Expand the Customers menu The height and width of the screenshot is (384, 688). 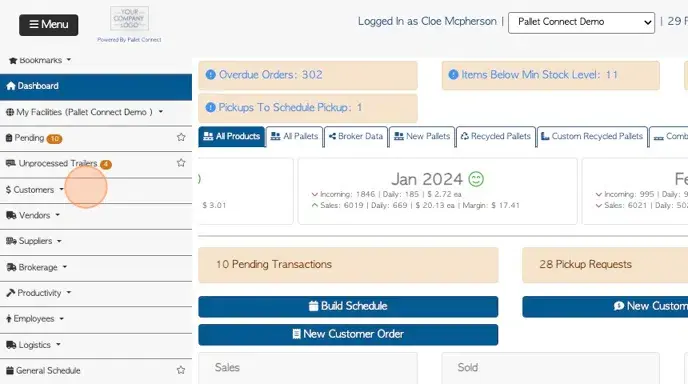35,190
